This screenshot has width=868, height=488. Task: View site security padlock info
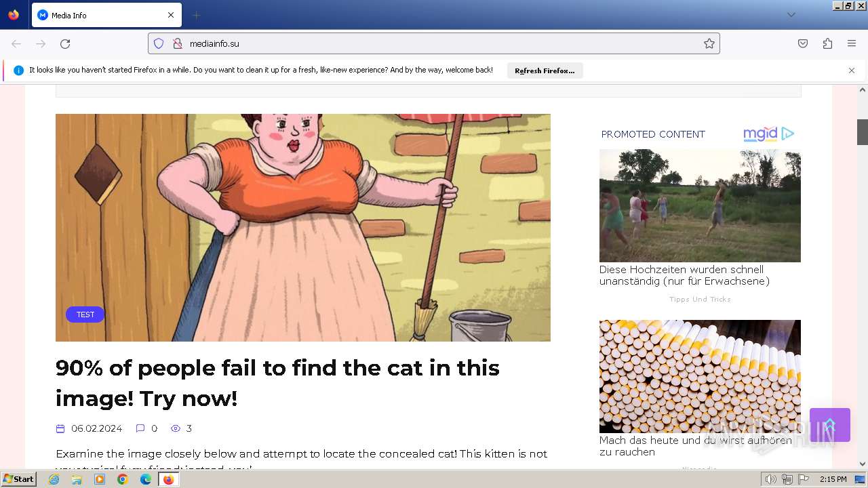pos(178,43)
